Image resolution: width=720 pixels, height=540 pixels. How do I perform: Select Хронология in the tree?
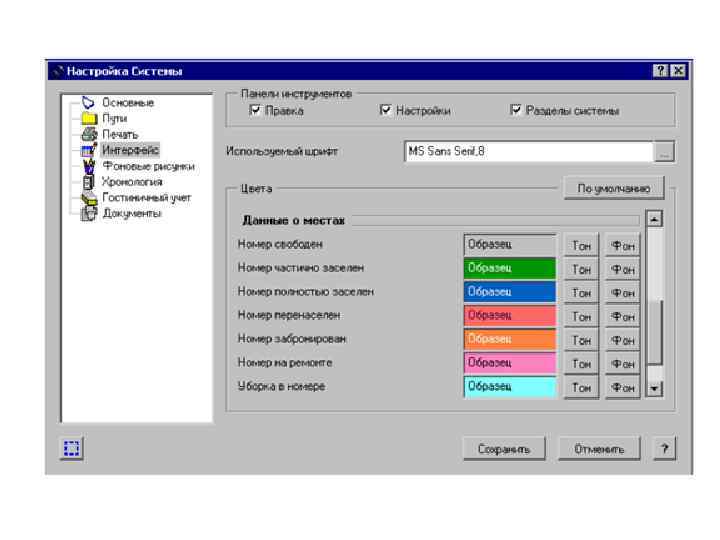coord(132,182)
